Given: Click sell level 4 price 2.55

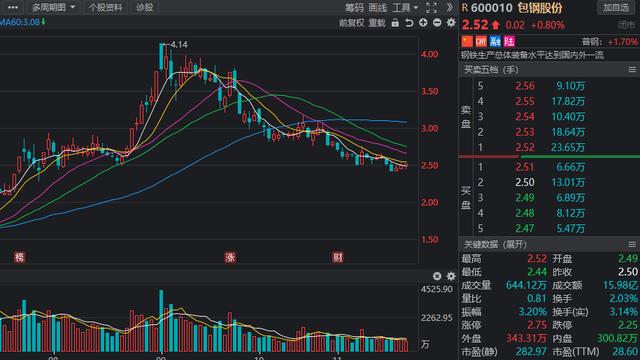Looking at the screenshot, I should (524, 101).
